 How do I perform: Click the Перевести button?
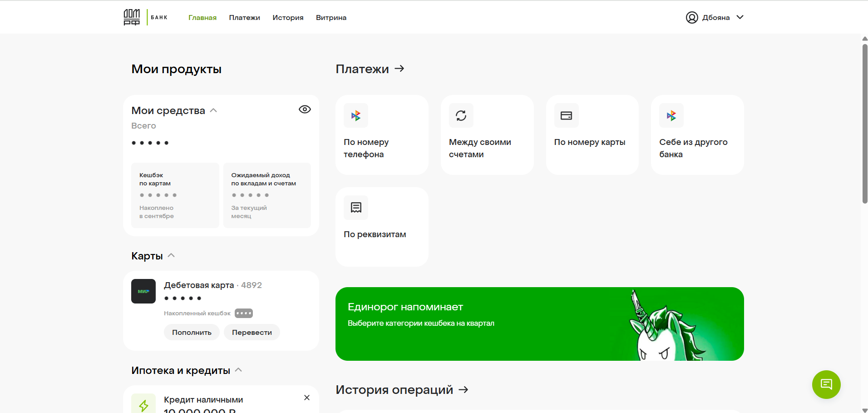[x=252, y=332]
